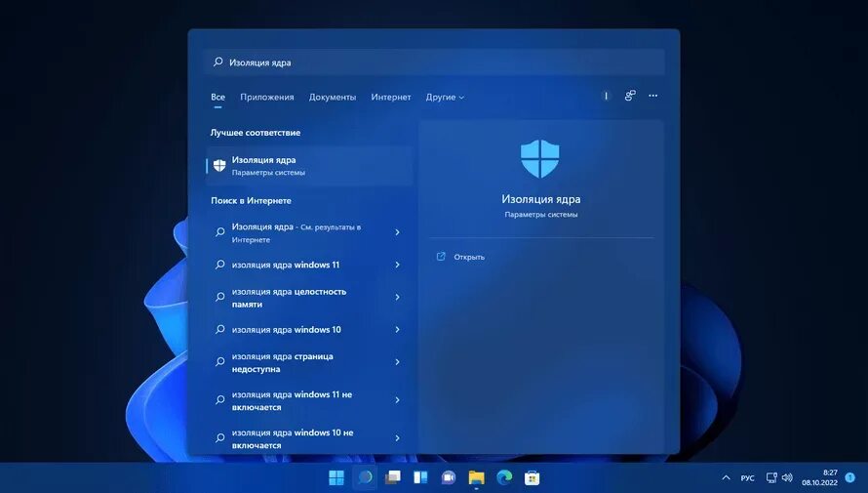Viewport: 868px width, 493px height.
Task: Open Widgets from the taskbar
Action: (x=420, y=477)
